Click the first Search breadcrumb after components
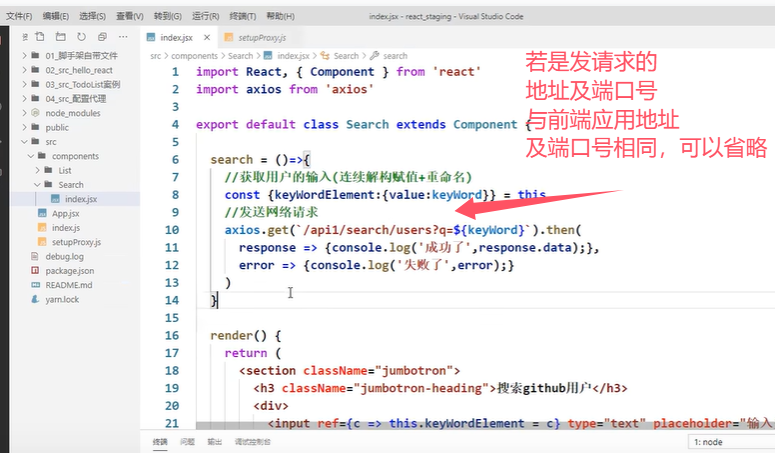Viewport: 775px width, 453px height. pyautogui.click(x=240, y=56)
